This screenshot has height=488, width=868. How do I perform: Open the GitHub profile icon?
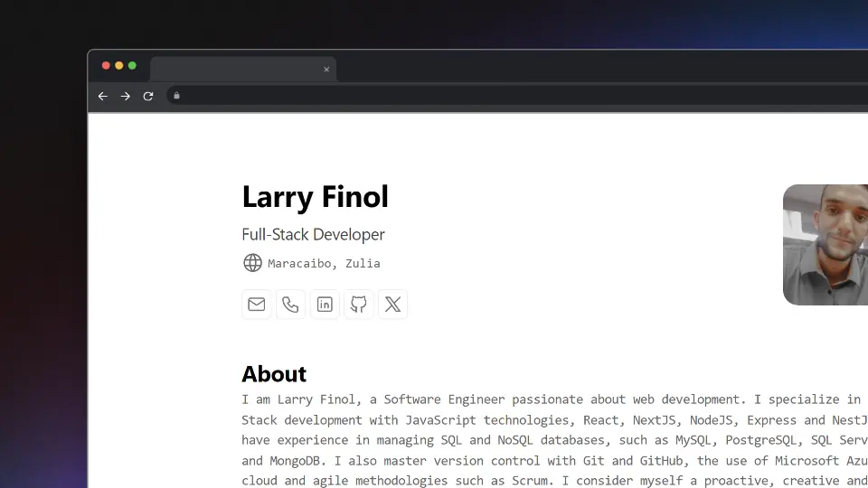click(x=359, y=305)
